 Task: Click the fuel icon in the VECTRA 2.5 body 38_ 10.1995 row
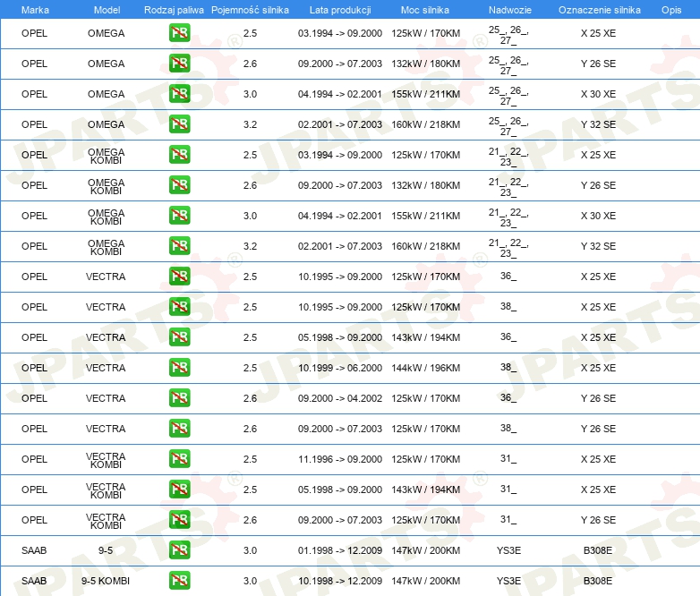tap(179, 307)
